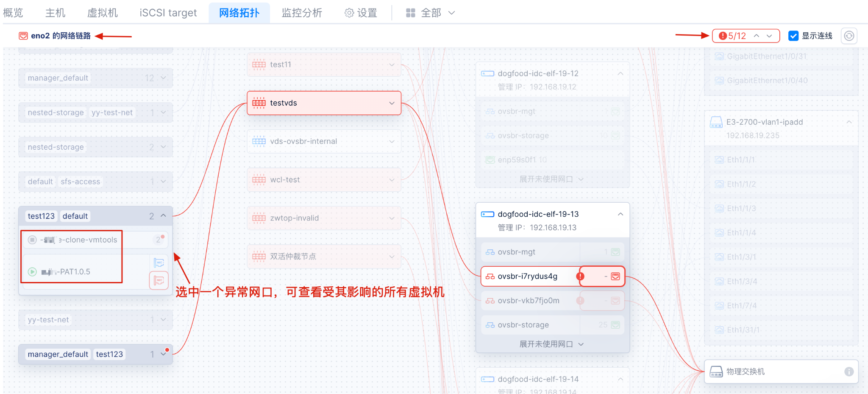
Task: Open the iSCSI target tab
Action: point(168,13)
